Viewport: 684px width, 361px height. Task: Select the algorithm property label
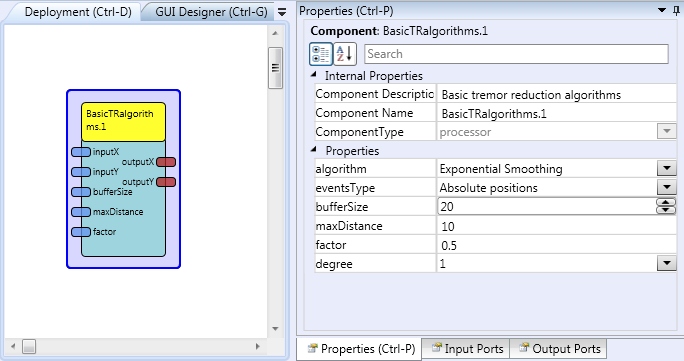point(341,169)
